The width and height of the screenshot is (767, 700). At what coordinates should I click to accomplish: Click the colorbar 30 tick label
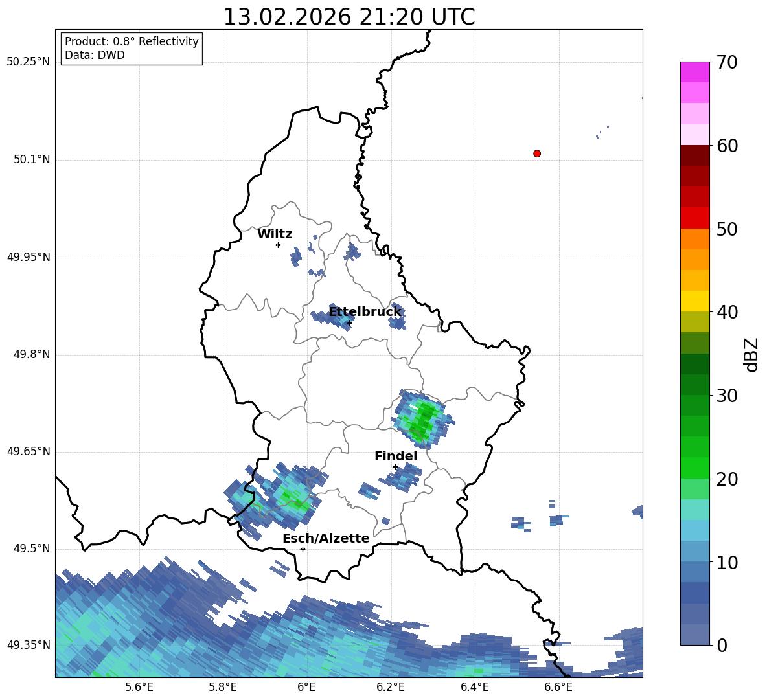727,396
